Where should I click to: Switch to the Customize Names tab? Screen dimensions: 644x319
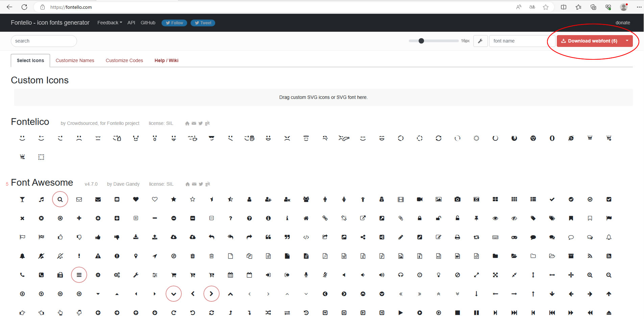click(x=75, y=60)
